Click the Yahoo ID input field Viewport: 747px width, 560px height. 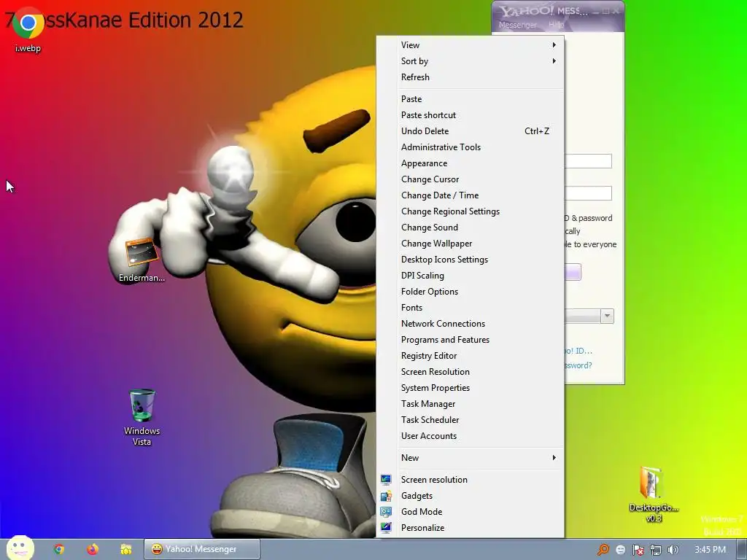(x=588, y=161)
